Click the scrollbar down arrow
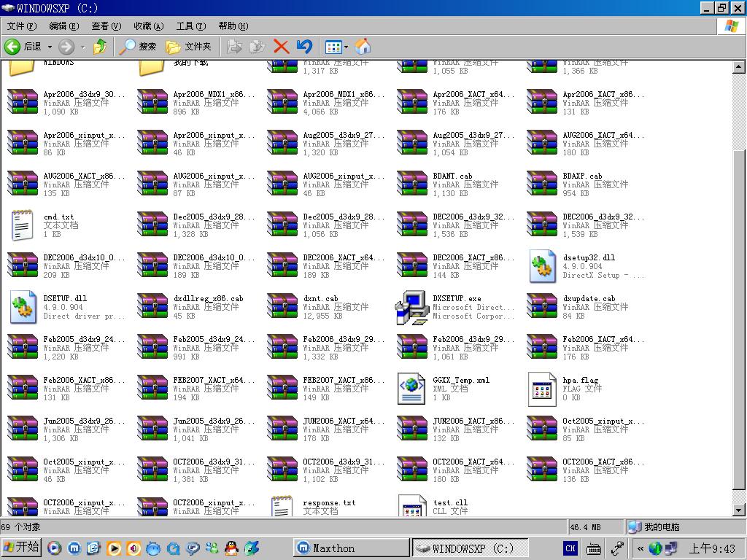This screenshot has height=560, width=747. point(738,510)
